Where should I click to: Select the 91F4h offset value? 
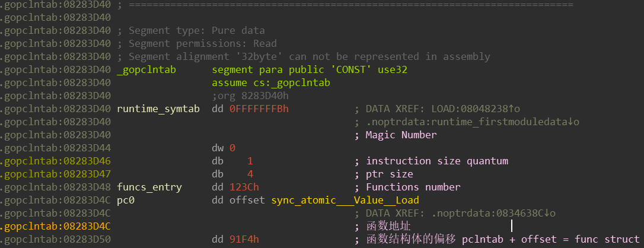pyautogui.click(x=244, y=239)
